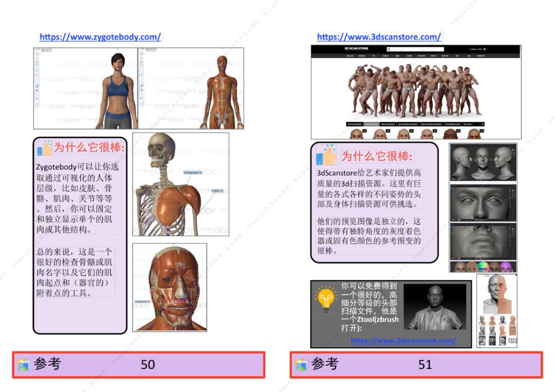This screenshot has height=392, width=555.
Task: Open the 3dscanstore.com link inside the gray tip box
Action: [403, 340]
